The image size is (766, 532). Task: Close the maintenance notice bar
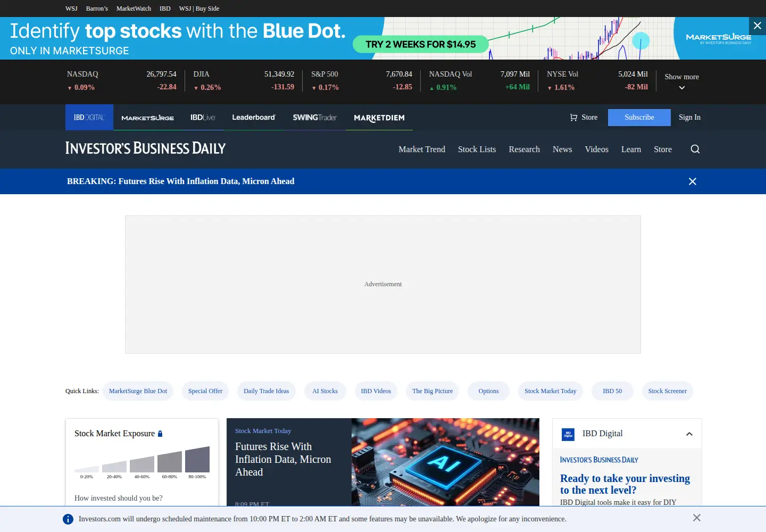[697, 518]
